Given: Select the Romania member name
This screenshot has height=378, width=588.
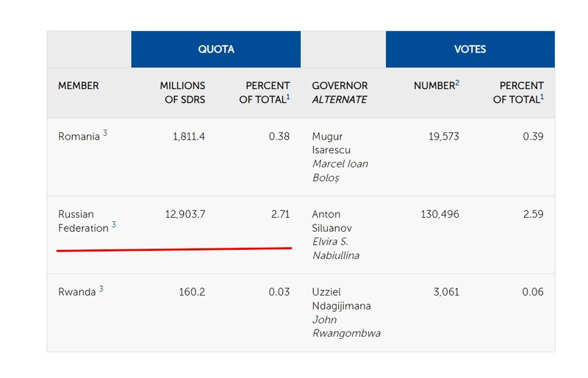Looking at the screenshot, I should pos(79,137).
